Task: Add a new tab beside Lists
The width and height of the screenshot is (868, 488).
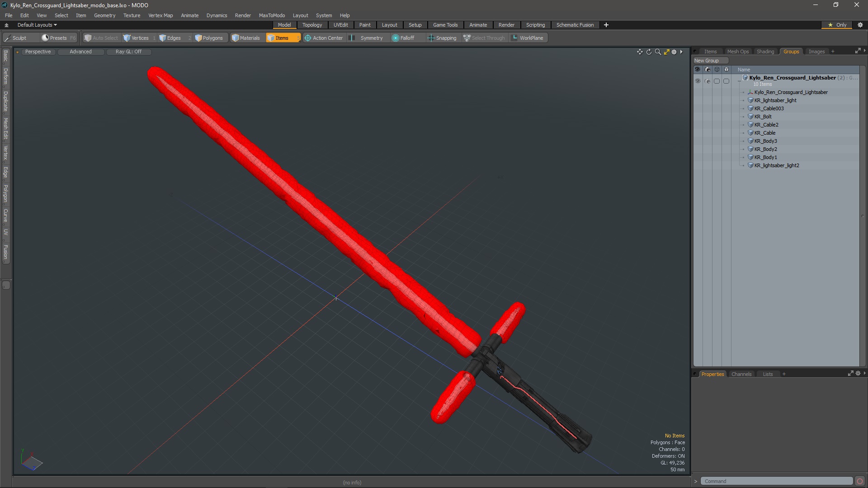Action: pyautogui.click(x=784, y=374)
